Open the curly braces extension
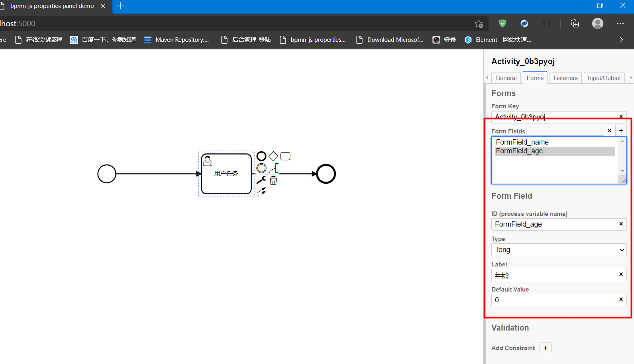The height and width of the screenshot is (364, 634). pos(546,23)
